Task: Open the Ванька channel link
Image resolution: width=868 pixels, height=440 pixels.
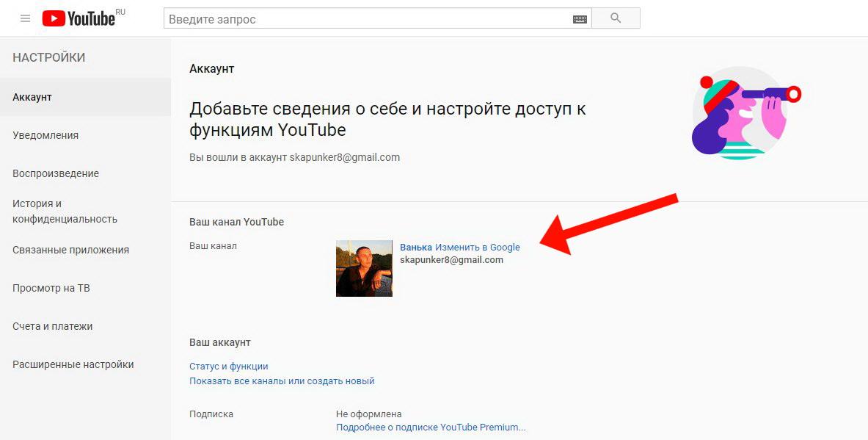Action: pos(416,247)
